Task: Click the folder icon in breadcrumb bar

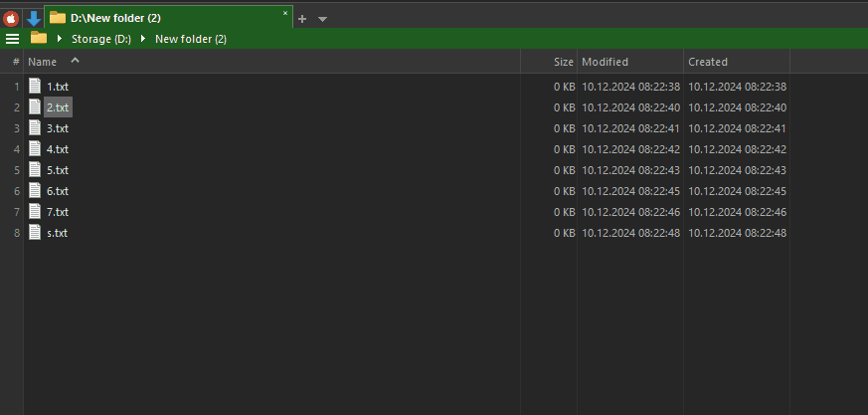Action: (39, 39)
